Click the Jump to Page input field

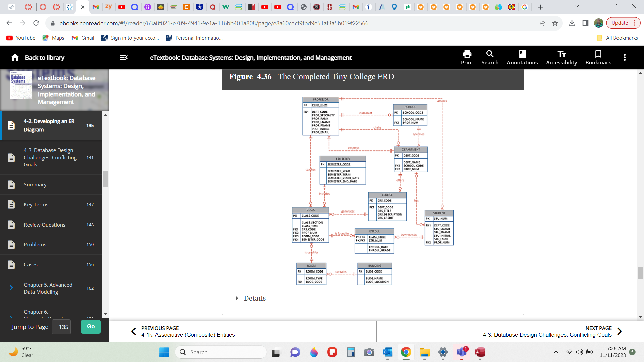click(61, 327)
